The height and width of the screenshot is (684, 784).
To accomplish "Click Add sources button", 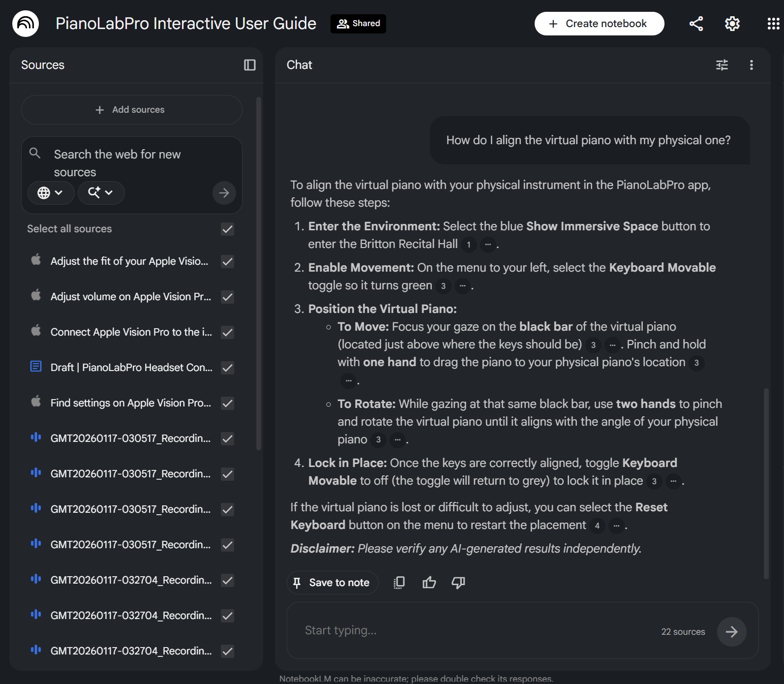I will (x=131, y=110).
